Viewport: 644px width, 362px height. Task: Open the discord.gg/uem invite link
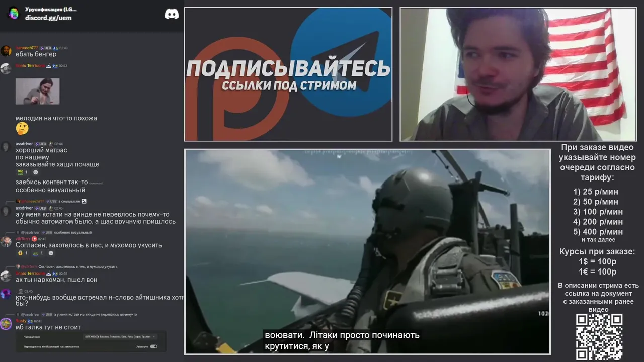point(48,18)
